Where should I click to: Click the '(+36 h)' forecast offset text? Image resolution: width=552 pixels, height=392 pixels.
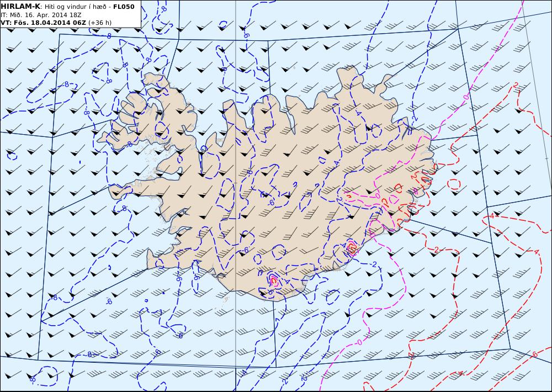(99, 23)
